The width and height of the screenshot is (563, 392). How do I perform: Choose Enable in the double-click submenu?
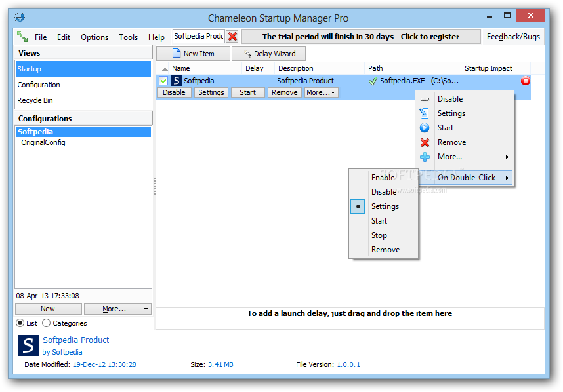click(x=384, y=178)
